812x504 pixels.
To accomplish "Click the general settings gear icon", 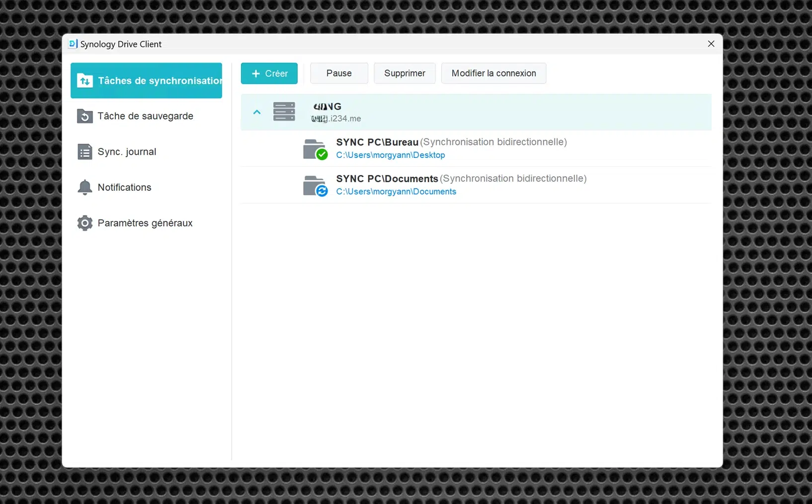I will click(85, 223).
